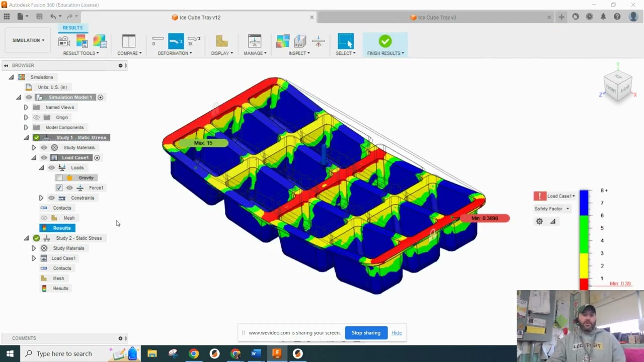Collapse the Study 2 - Static Stress node
This screenshot has height=362, width=644.
[x=26, y=238]
